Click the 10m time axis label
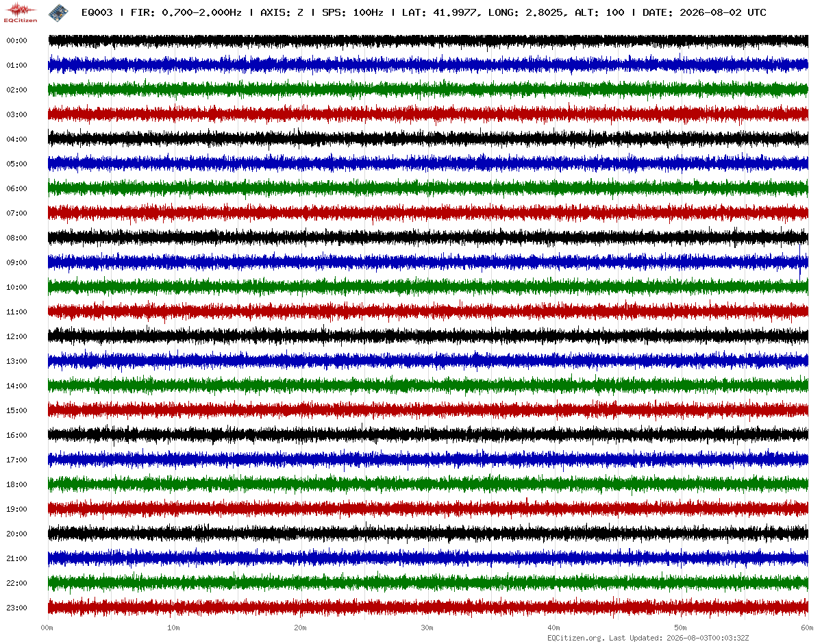This screenshot has height=644, width=822. coord(174,628)
